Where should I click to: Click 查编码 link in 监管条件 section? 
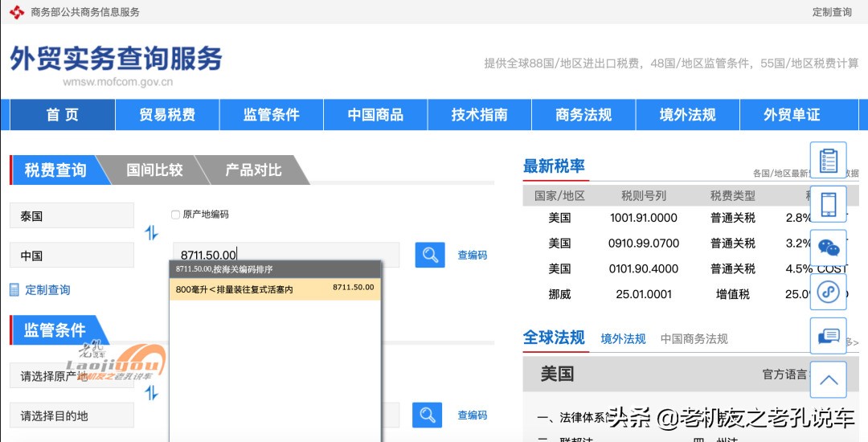473,415
